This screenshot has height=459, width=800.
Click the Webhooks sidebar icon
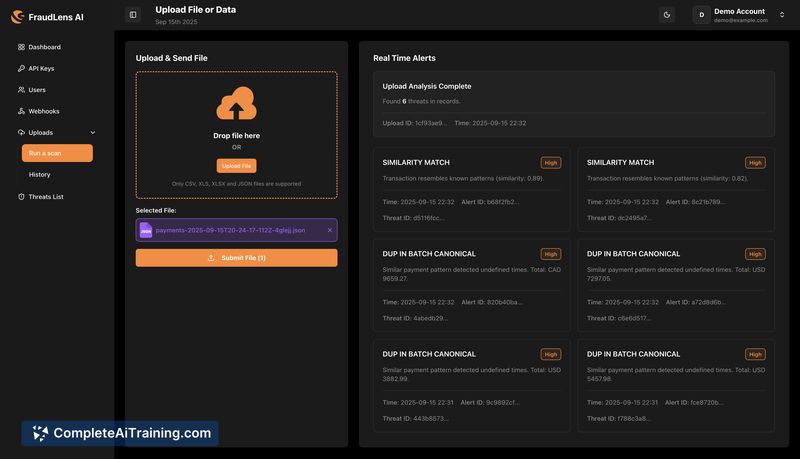[21, 111]
